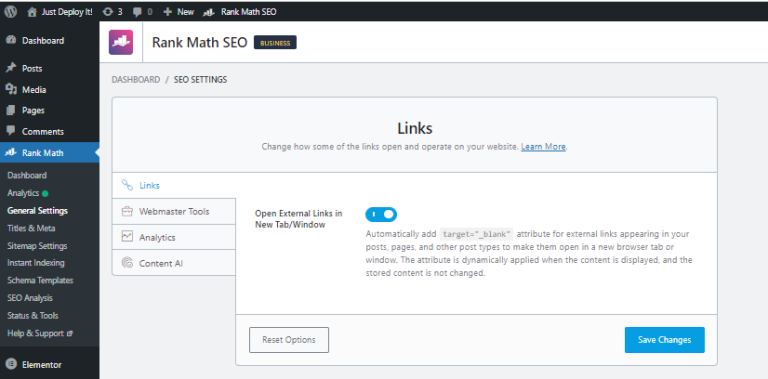Click the Dashboard gauge icon in sidebar
This screenshot has width=768, height=379.
[x=11, y=40]
